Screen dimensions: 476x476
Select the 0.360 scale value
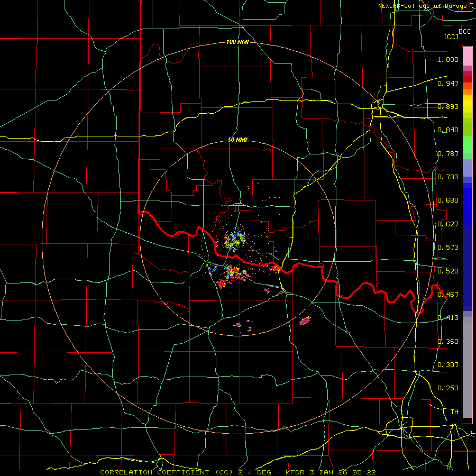pyautogui.click(x=448, y=341)
